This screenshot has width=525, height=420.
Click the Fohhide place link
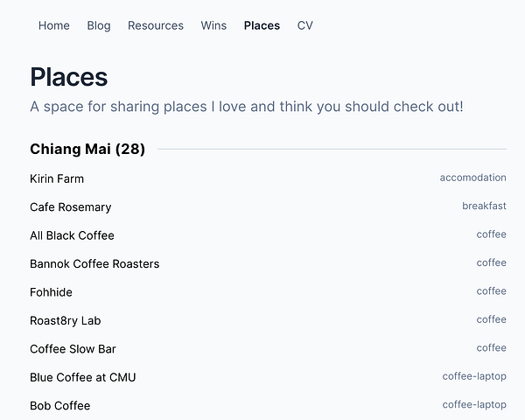51,292
